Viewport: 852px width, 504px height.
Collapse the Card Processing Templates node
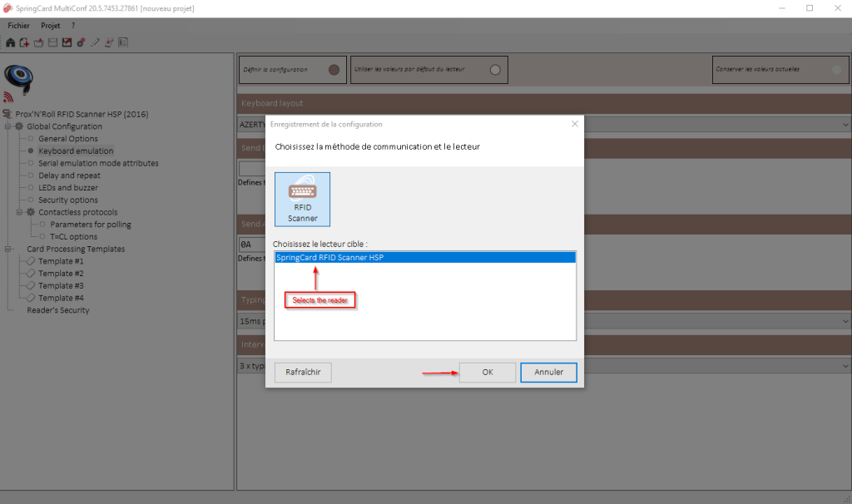(x=8, y=249)
